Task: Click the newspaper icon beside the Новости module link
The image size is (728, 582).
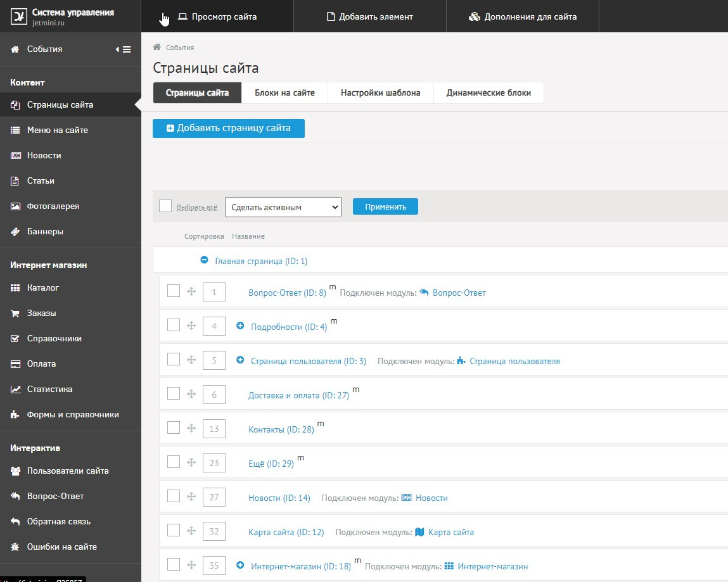Action: point(406,498)
